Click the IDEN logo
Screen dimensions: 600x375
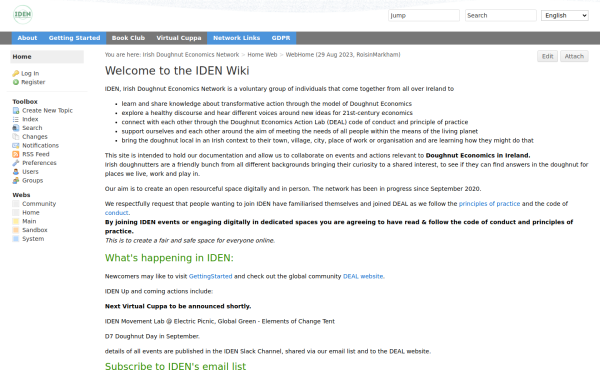23,15
